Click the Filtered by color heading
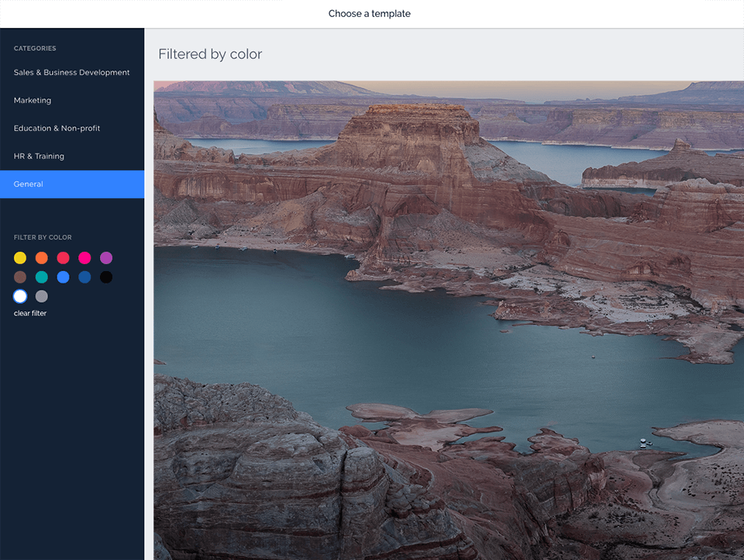 coord(208,53)
